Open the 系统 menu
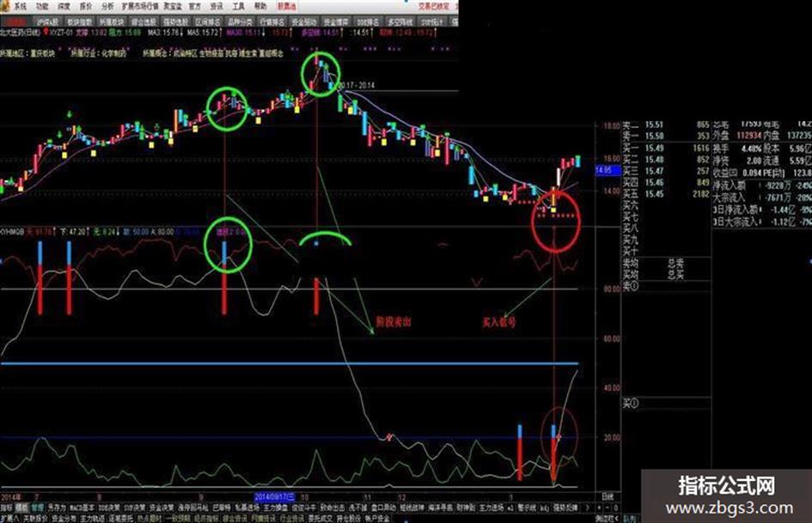The image size is (812, 523). [x=19, y=7]
